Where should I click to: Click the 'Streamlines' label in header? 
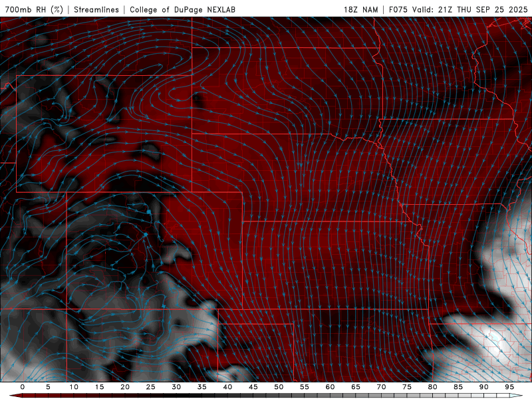pos(96,9)
